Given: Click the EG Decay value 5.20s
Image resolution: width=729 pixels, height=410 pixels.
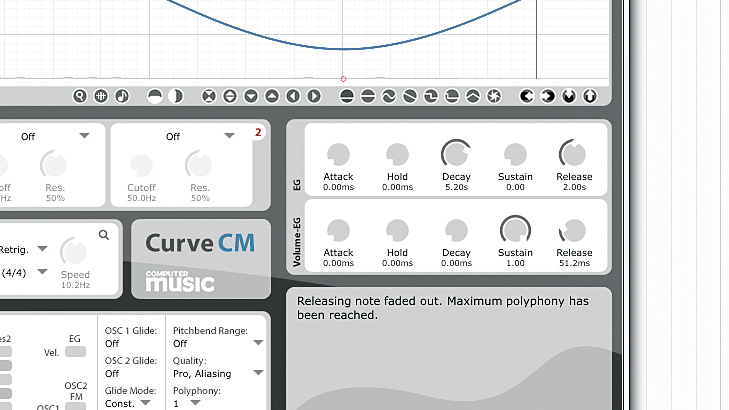Looking at the screenshot, I should [456, 187].
